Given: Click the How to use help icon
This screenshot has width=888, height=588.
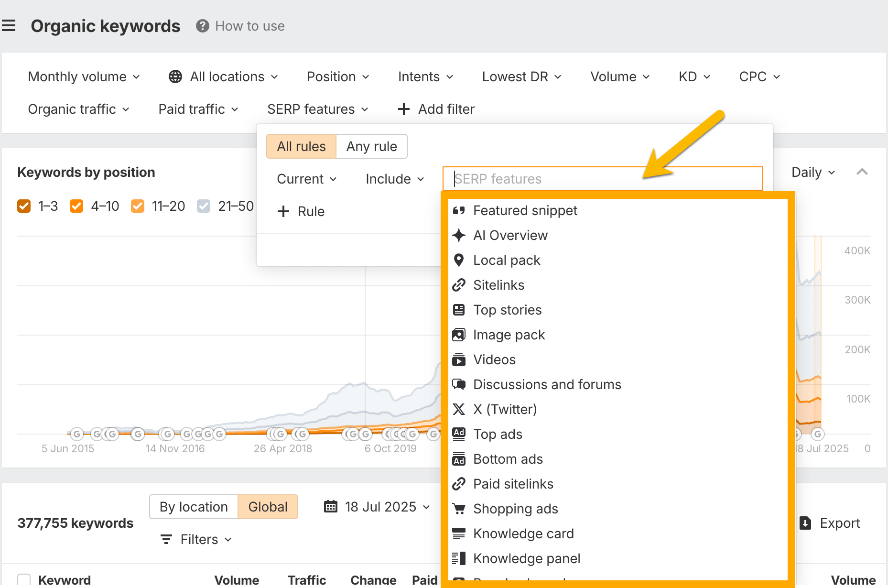Looking at the screenshot, I should 202,26.
